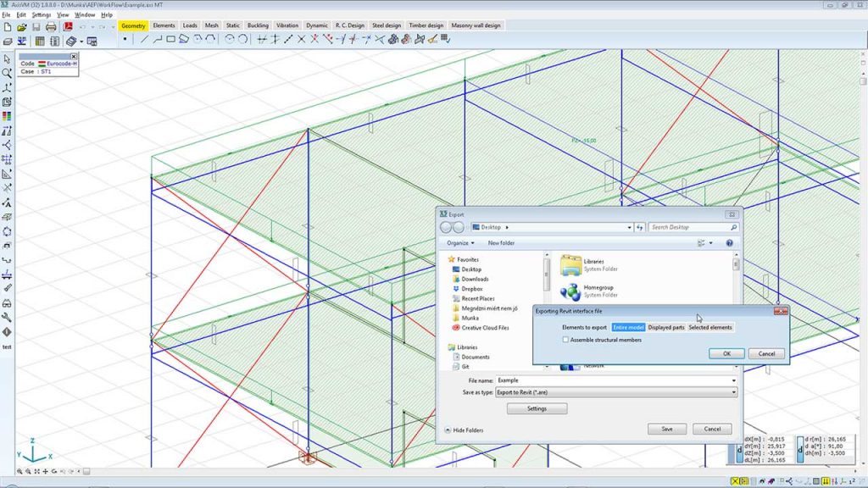
Task: Click the Settings button above Hide Folders
Action: pyautogui.click(x=538, y=408)
